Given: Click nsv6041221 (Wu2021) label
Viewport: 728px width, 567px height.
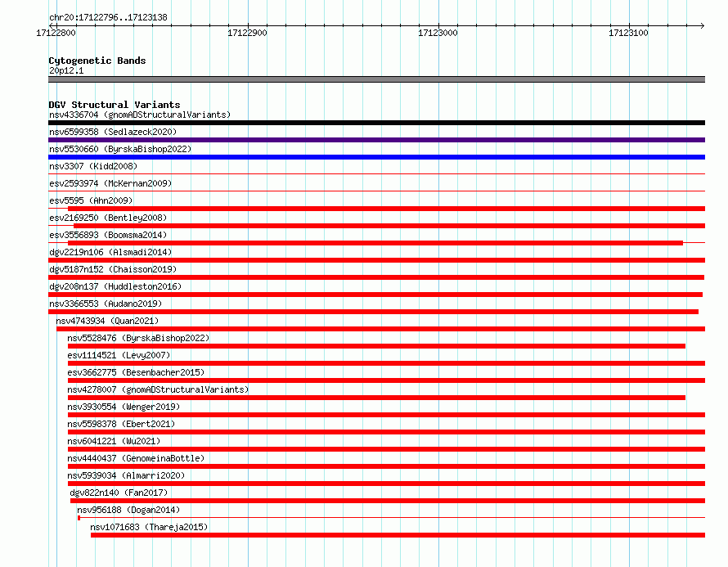Looking at the screenshot, I should pos(114,441).
